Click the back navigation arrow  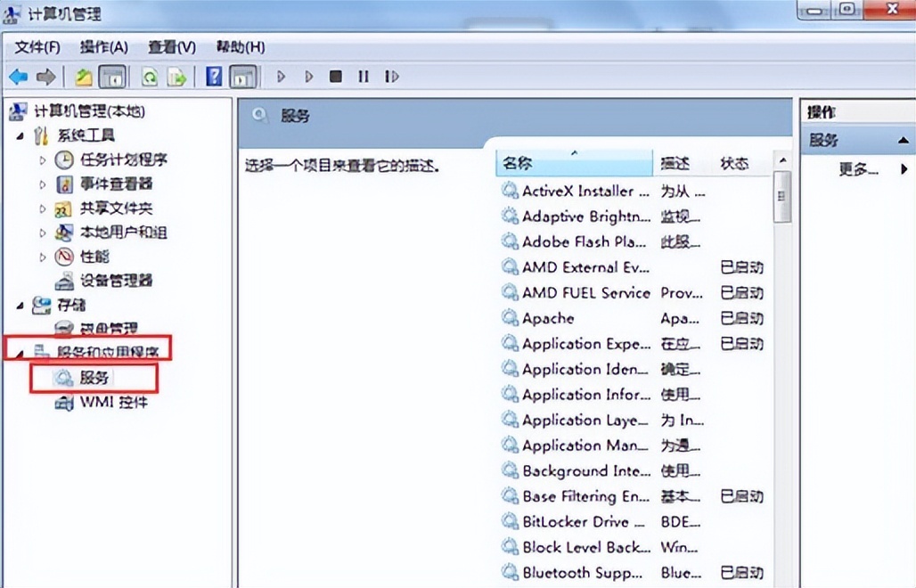point(18,77)
